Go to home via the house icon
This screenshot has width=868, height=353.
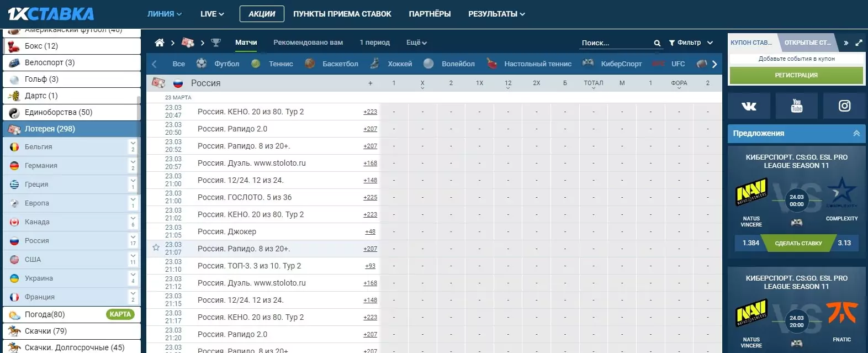tap(160, 43)
